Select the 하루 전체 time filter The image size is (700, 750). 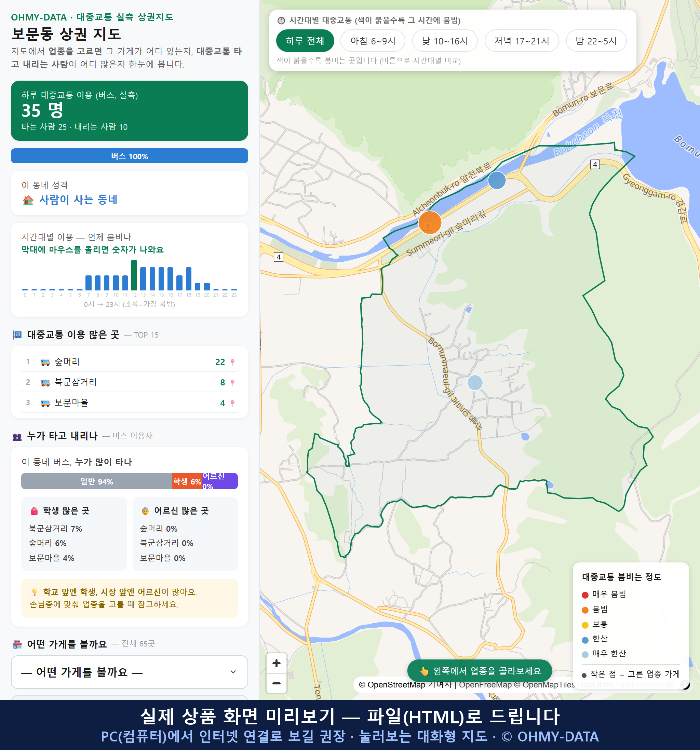click(305, 41)
